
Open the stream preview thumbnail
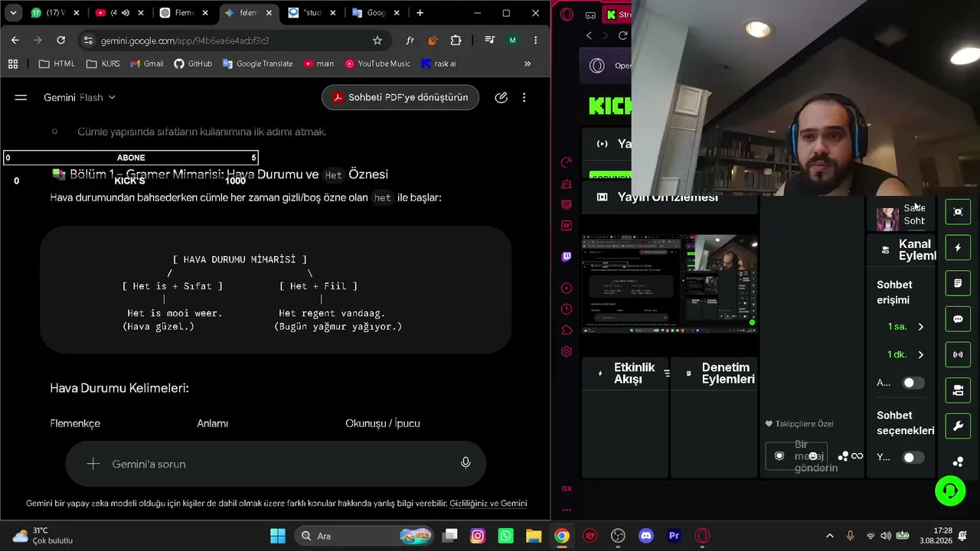coord(670,284)
